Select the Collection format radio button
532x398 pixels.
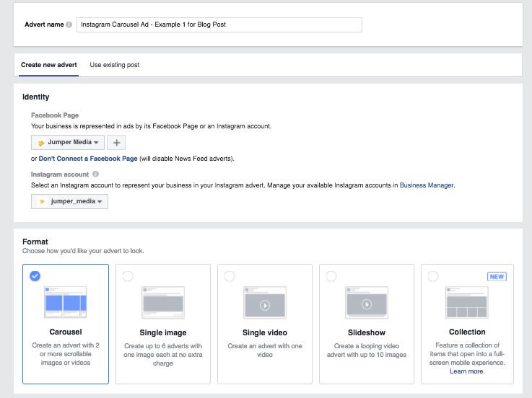pos(433,276)
